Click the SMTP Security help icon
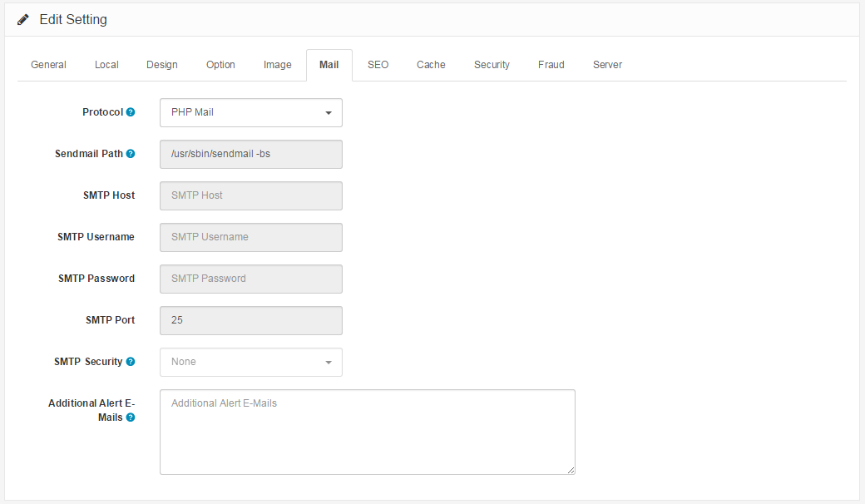This screenshot has height=504, width=865. coord(130,361)
